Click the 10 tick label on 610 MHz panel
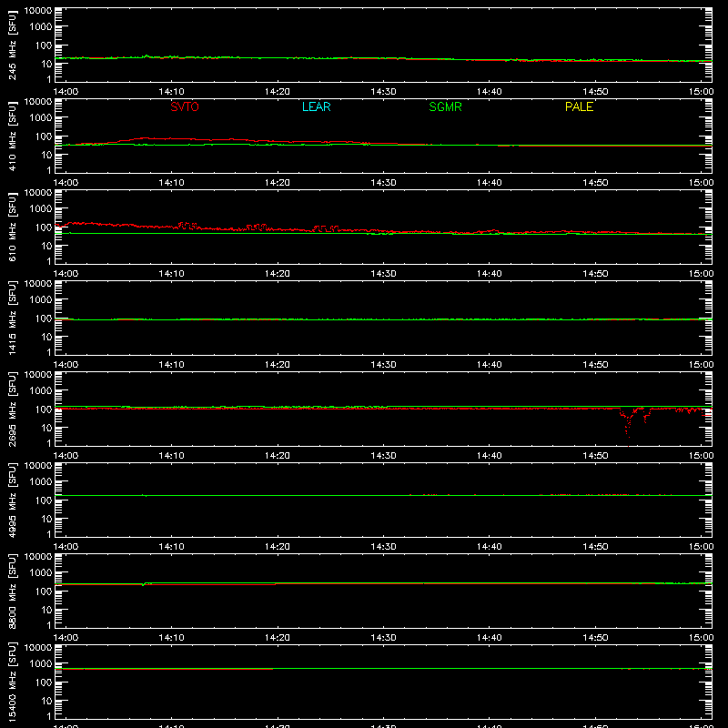This screenshot has height=728, width=728. pyautogui.click(x=46, y=246)
